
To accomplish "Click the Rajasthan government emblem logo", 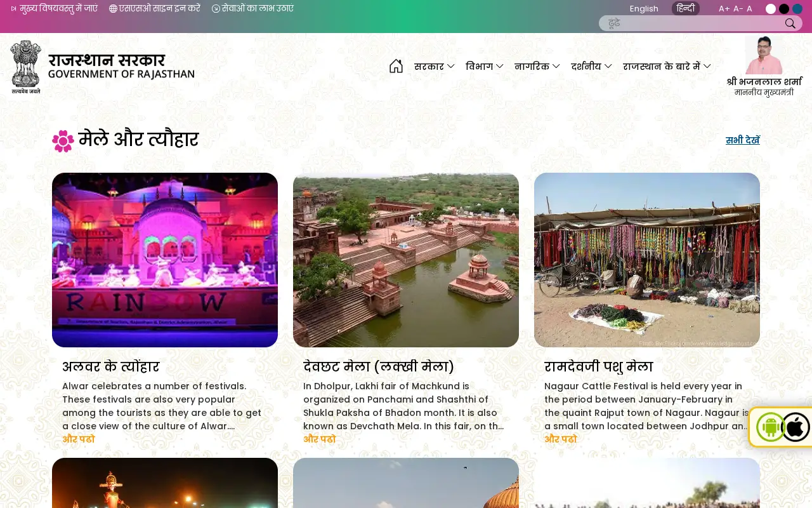I will click(25, 67).
